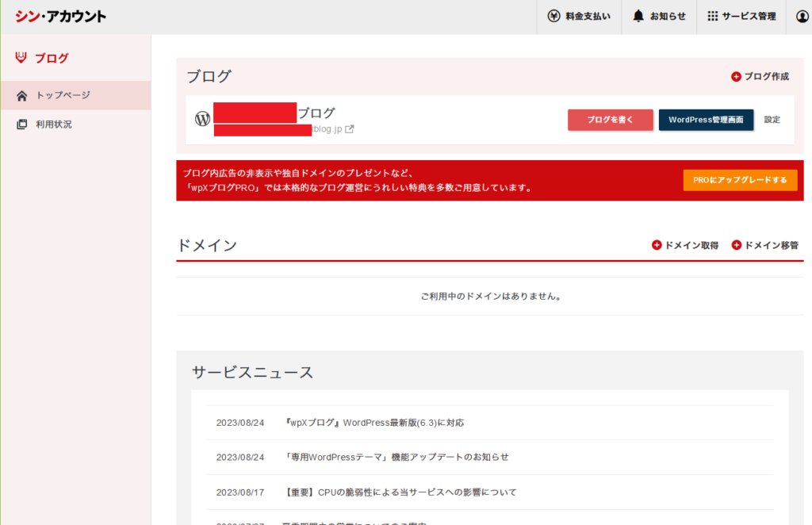Open news 専用WordPressテーマ 機能アップデートのお知らせ
The width and height of the screenshot is (812, 525).
[x=396, y=457]
